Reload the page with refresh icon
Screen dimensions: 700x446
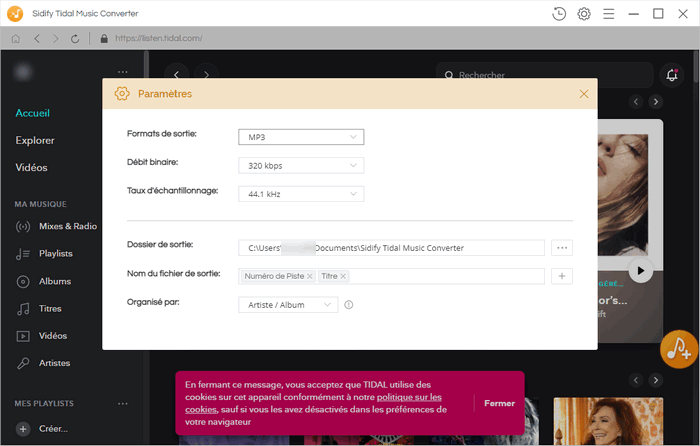(x=75, y=38)
